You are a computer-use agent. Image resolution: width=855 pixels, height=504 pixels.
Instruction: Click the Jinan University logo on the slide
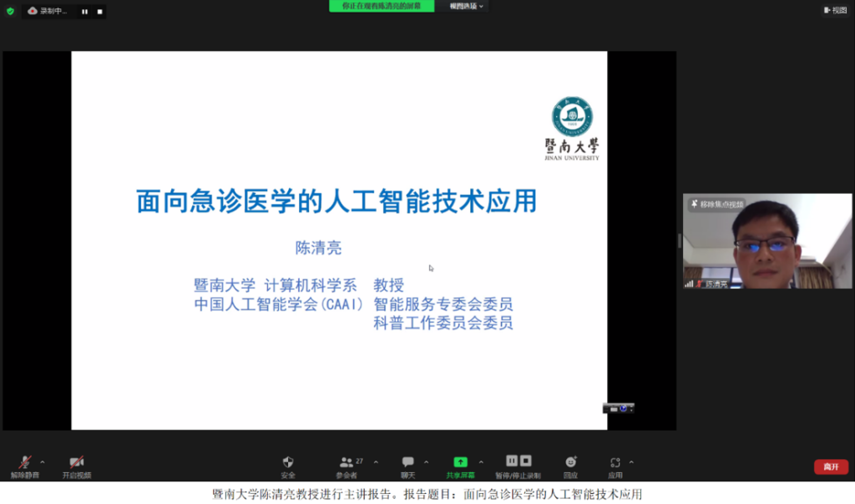pos(572,129)
